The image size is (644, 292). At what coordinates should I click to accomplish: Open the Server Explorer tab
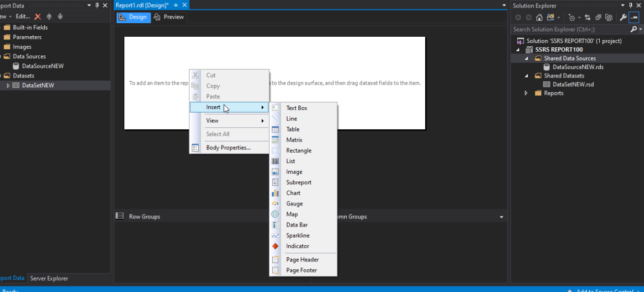point(49,278)
